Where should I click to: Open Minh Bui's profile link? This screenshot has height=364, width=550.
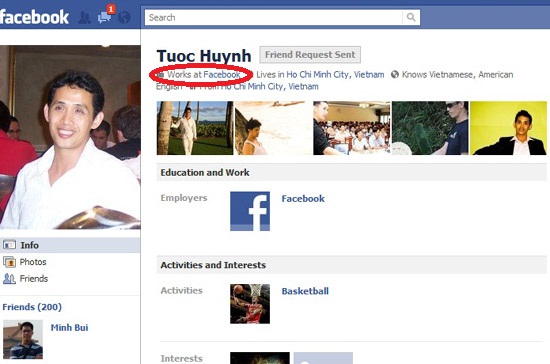(x=69, y=328)
